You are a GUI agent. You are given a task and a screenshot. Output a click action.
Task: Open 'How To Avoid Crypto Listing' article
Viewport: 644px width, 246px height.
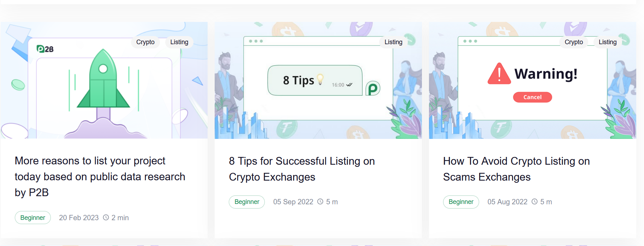[517, 169]
